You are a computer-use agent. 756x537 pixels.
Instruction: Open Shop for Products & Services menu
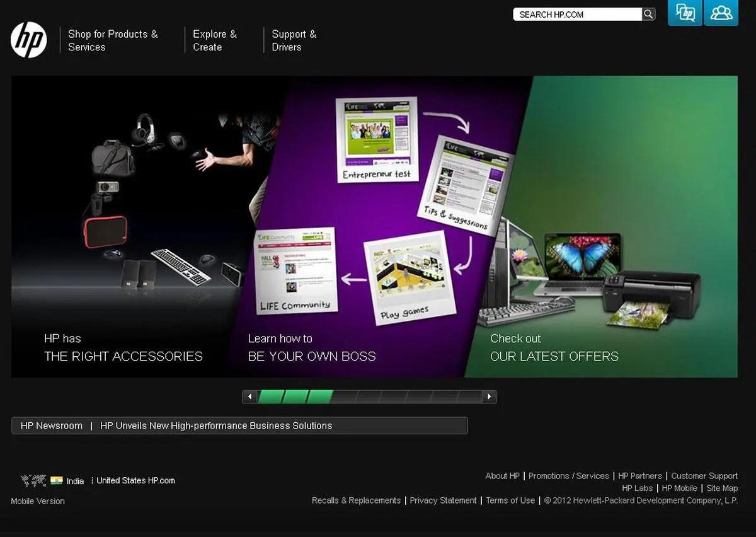pyautogui.click(x=113, y=40)
